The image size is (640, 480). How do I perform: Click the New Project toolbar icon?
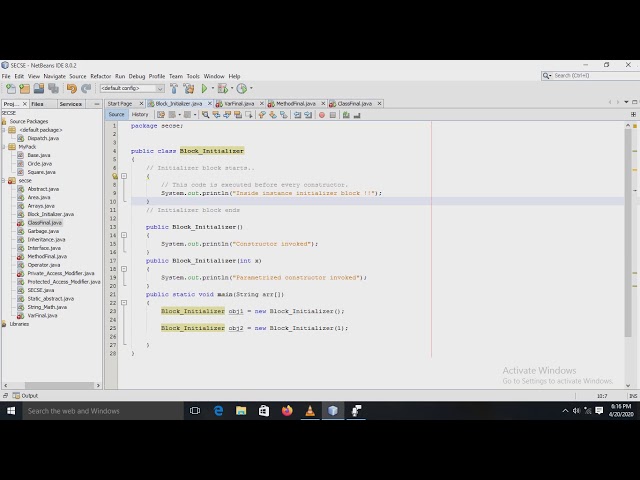coord(24,88)
